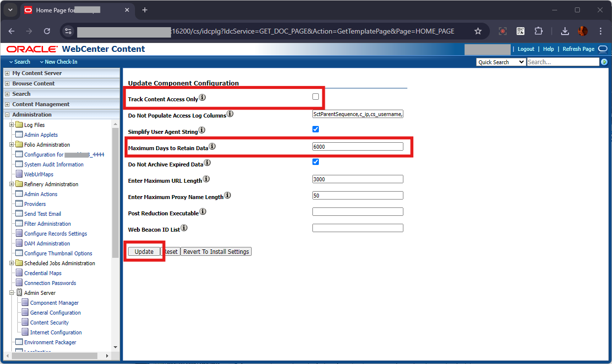Screen dimensions: 612x364
Task: Click the site information icon in address bar
Action: (69, 31)
